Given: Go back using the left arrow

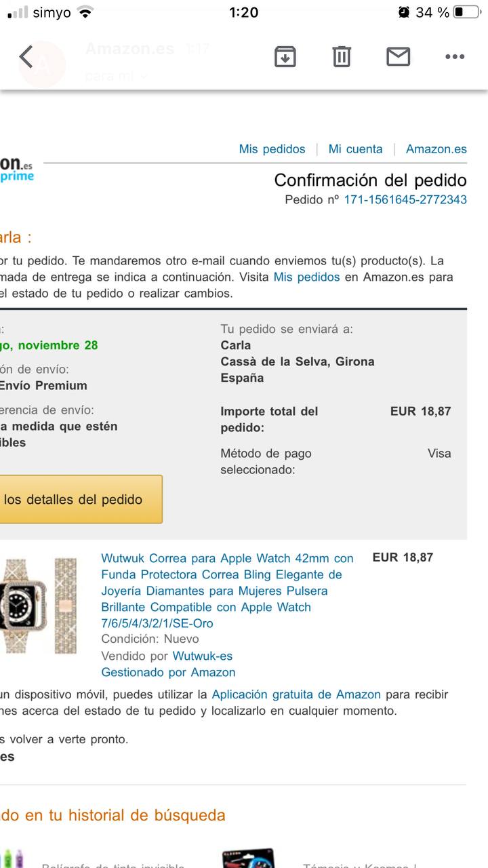Looking at the screenshot, I should 26,57.
